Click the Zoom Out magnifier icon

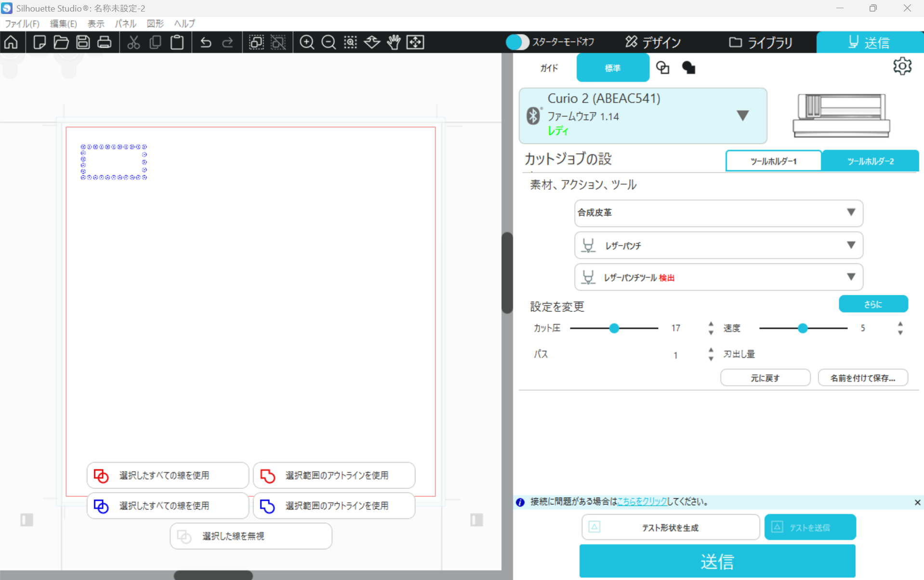(329, 42)
